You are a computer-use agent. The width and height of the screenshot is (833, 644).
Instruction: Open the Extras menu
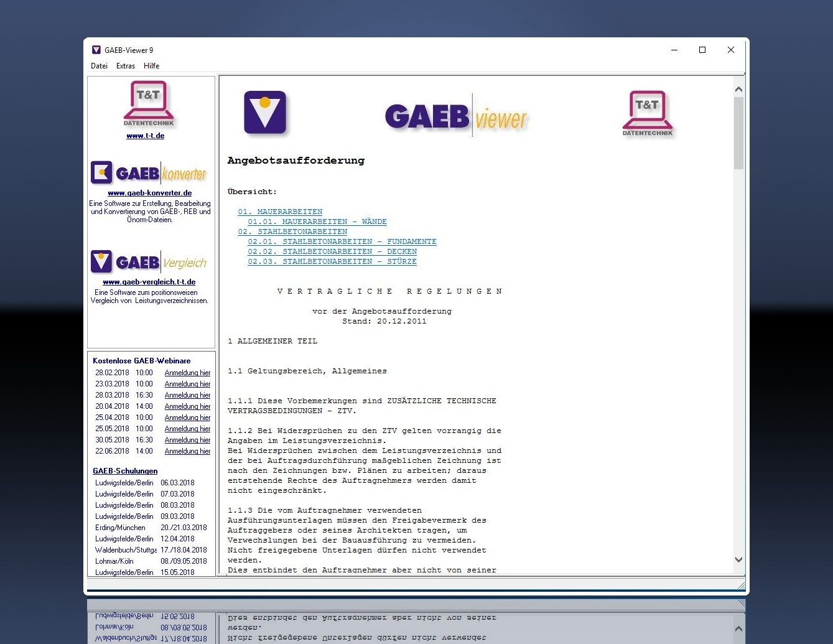coord(125,66)
